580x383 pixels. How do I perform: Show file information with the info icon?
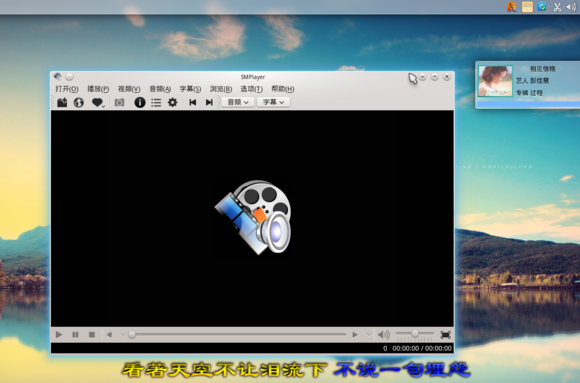pos(139,103)
